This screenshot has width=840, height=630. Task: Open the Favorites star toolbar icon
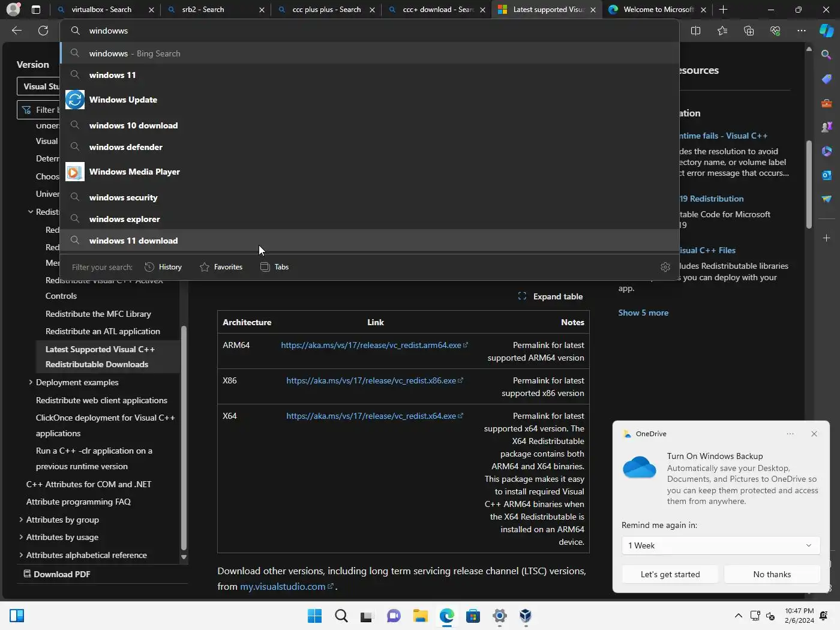tap(722, 31)
